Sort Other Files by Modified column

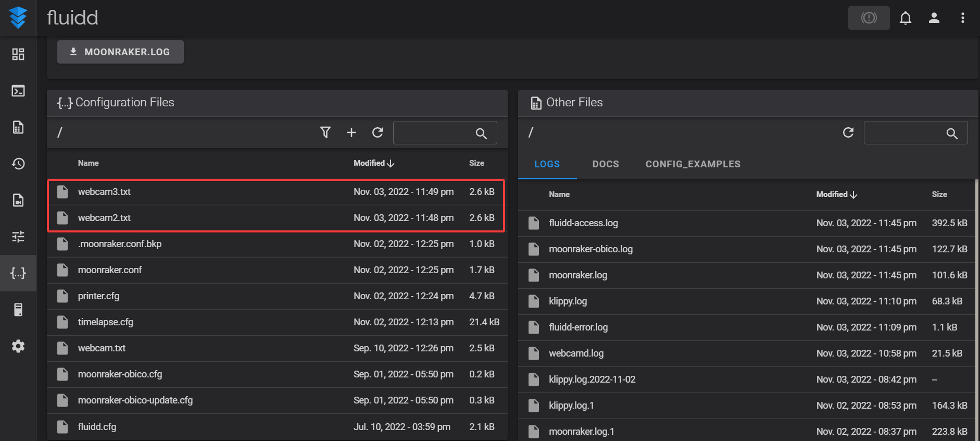837,194
